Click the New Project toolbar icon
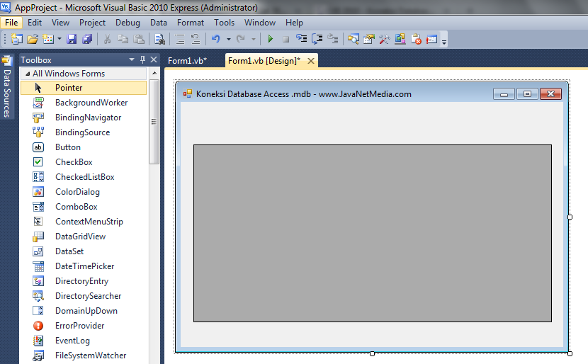The height and width of the screenshot is (364, 588). coord(16,39)
